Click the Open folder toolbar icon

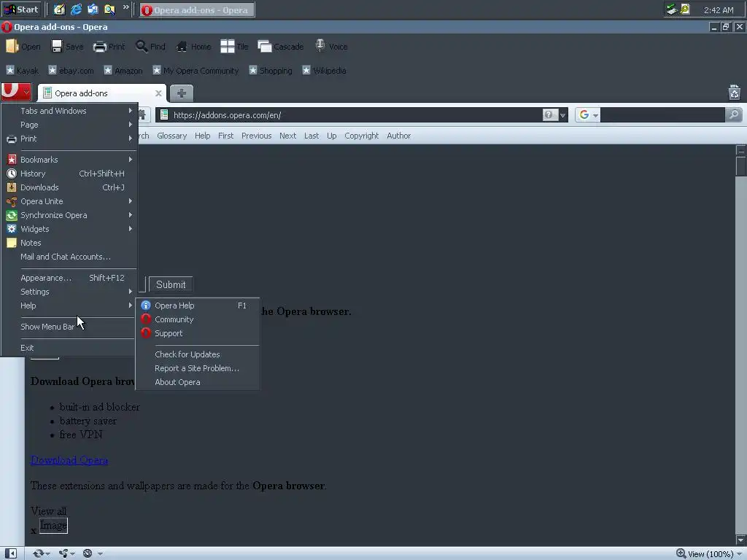(12, 46)
